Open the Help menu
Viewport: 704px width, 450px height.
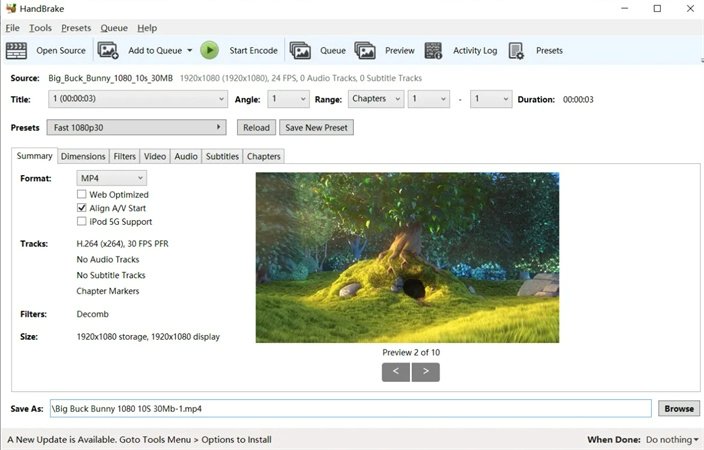pos(147,28)
